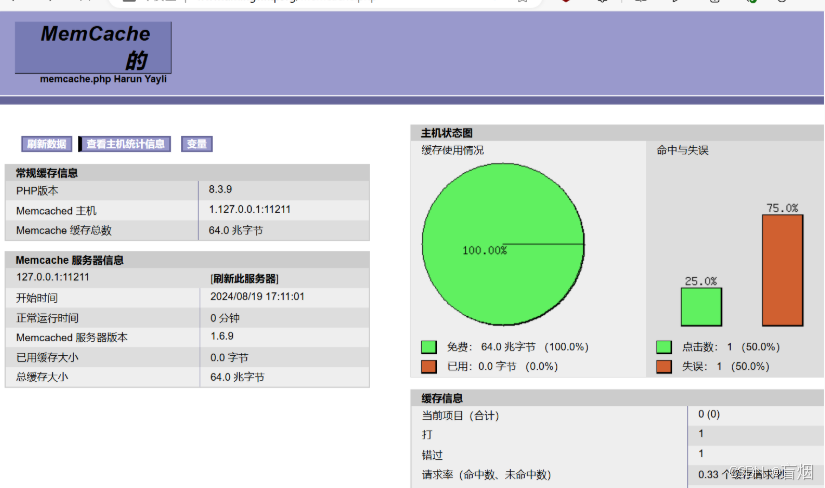Click the 已用缓存大小 value 0.0 字节
The height and width of the screenshot is (488, 825).
229,357
